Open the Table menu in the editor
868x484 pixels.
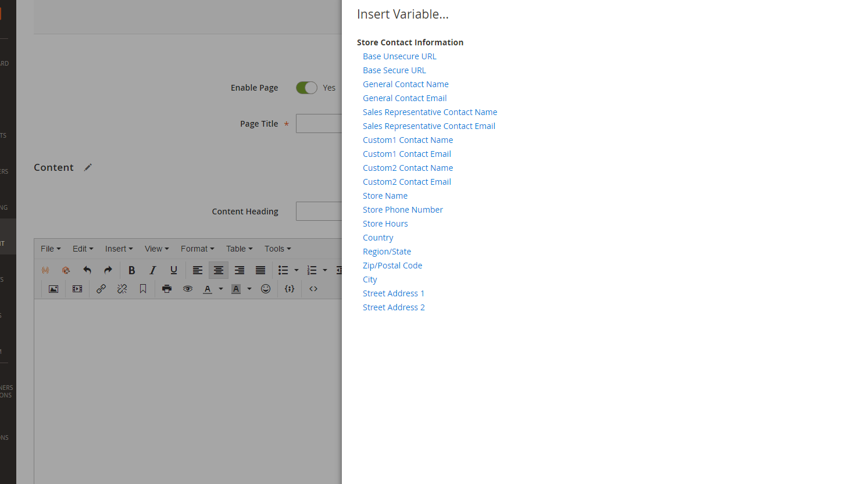[x=239, y=249]
